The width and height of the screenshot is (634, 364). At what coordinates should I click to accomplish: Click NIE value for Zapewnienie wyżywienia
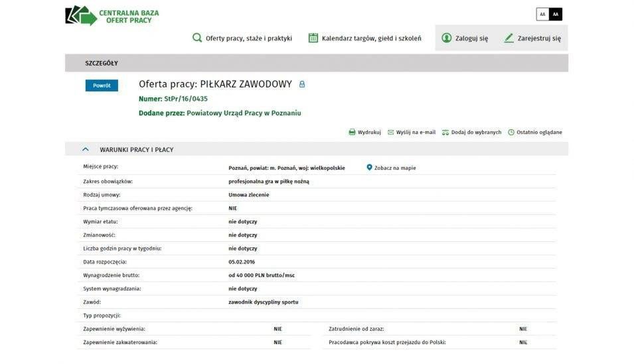[x=277, y=329]
